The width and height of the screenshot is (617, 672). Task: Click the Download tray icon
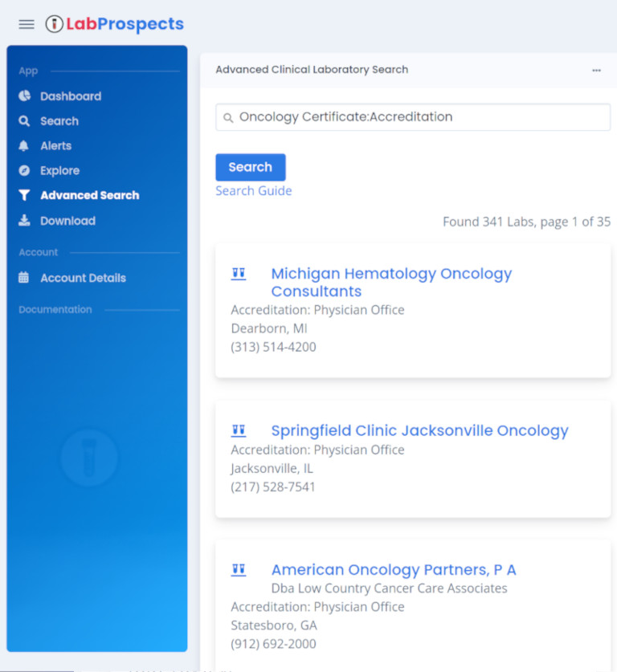24,220
